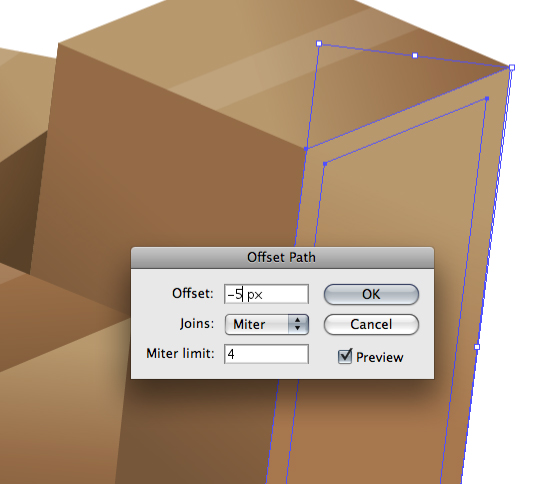541x484 pixels.
Task: Select the middle anchor point on the top edge
Action: 415,56
